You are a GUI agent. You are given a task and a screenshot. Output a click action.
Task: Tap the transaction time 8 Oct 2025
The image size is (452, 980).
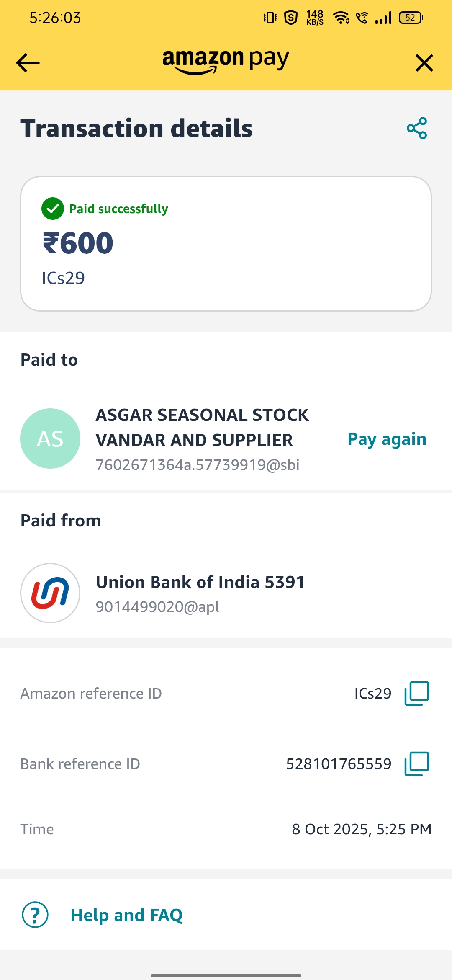point(362,829)
